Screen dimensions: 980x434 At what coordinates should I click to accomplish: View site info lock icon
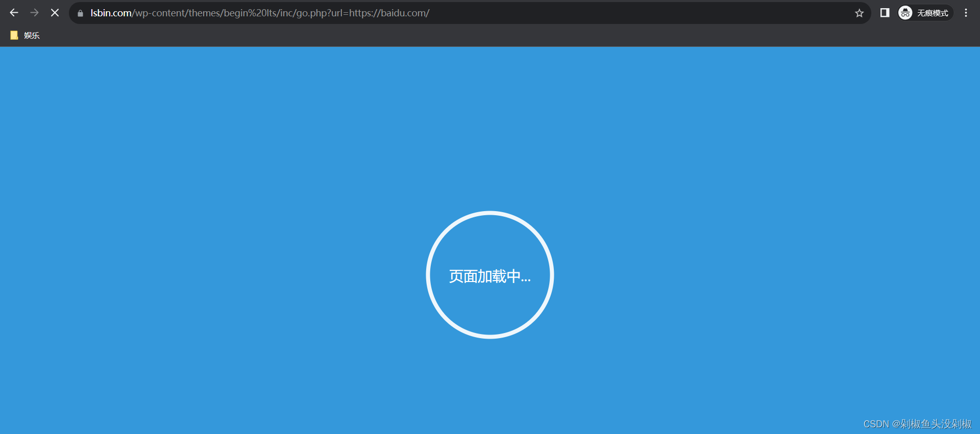click(x=80, y=13)
